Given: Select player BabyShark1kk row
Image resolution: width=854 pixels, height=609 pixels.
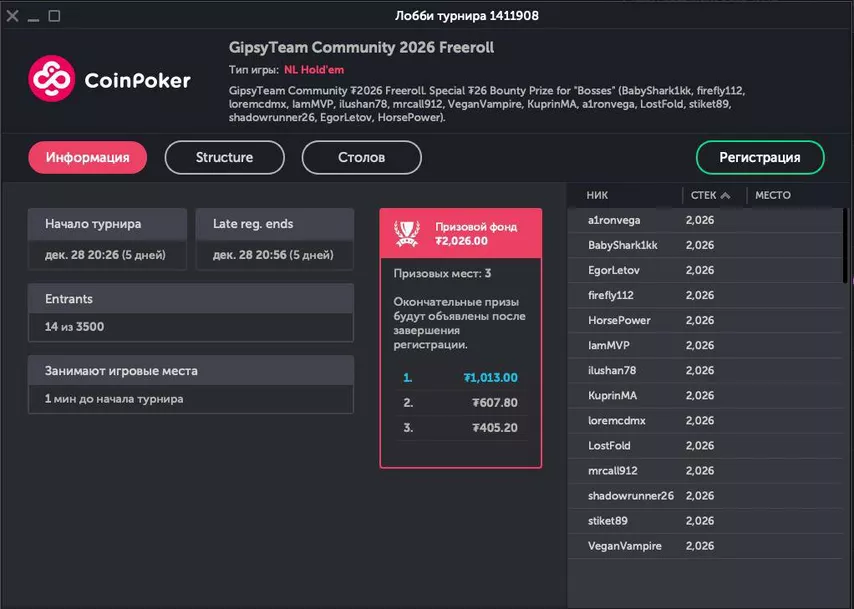Looking at the screenshot, I should pyautogui.click(x=622, y=245).
